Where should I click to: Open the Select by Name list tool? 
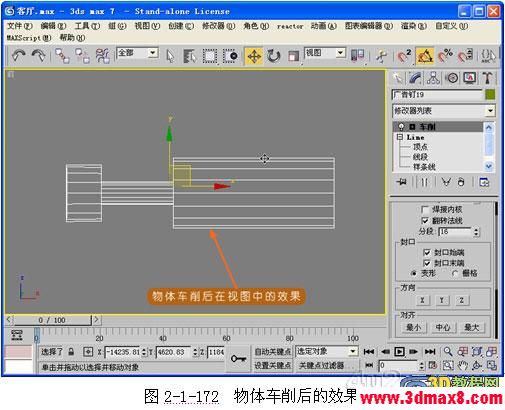click(x=190, y=56)
